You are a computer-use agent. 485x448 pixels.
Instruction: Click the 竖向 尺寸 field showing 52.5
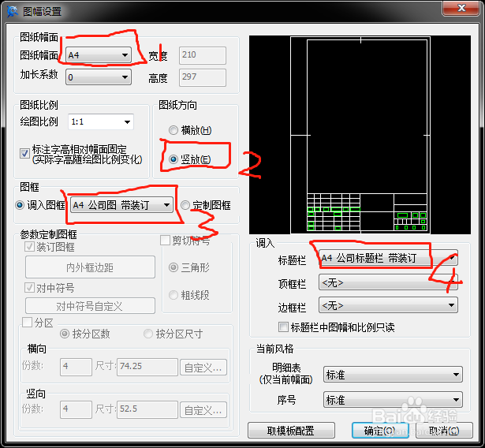tap(147, 409)
